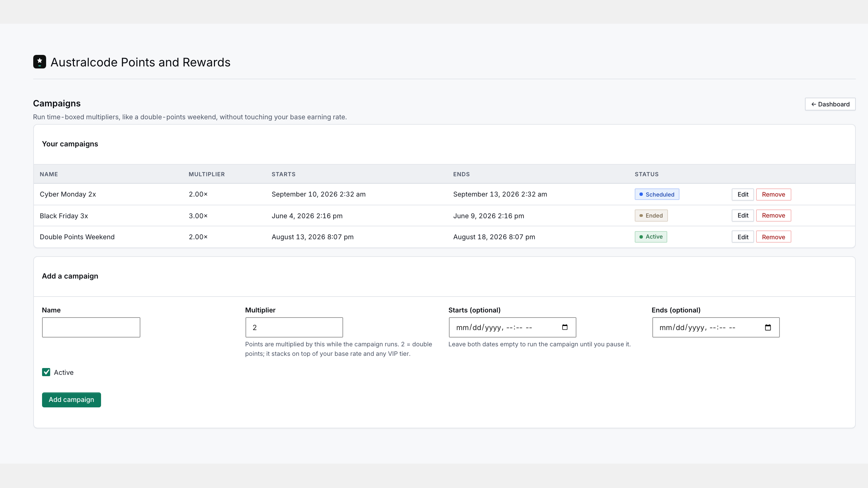
Task: Click the Cyber Monday 2.00× multiplier value
Action: coord(198,194)
